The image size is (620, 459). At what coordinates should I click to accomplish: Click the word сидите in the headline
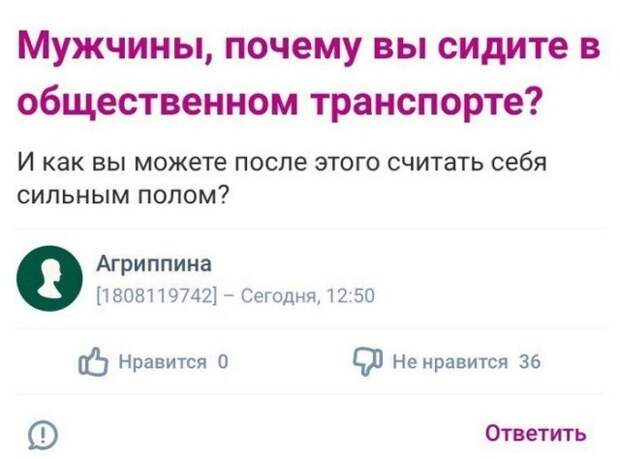point(501,45)
